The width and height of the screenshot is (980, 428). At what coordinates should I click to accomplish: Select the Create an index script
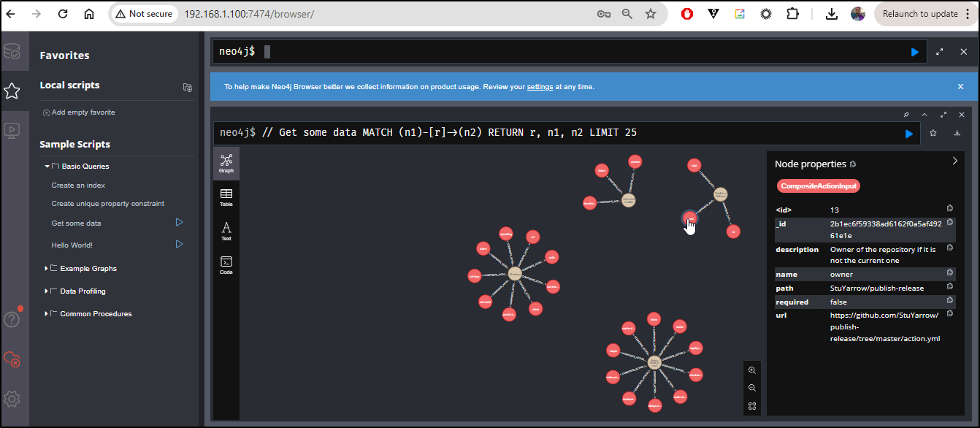coord(78,186)
